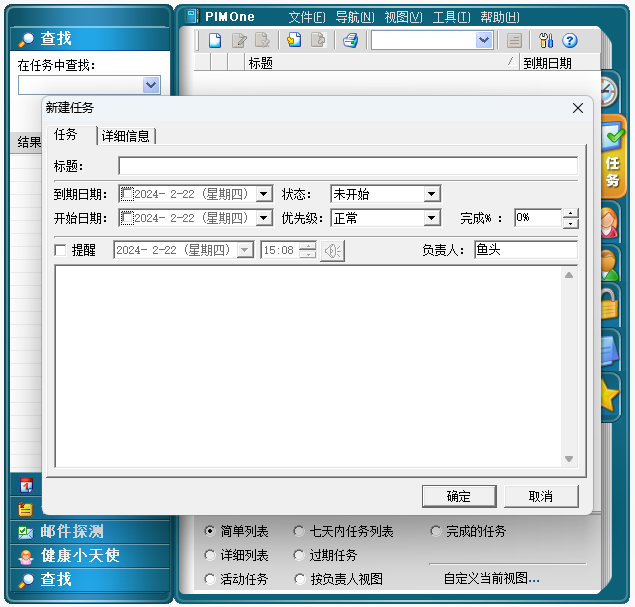Click 自定义当前视图... link
Screen dimensions: 635x607
(x=491, y=578)
